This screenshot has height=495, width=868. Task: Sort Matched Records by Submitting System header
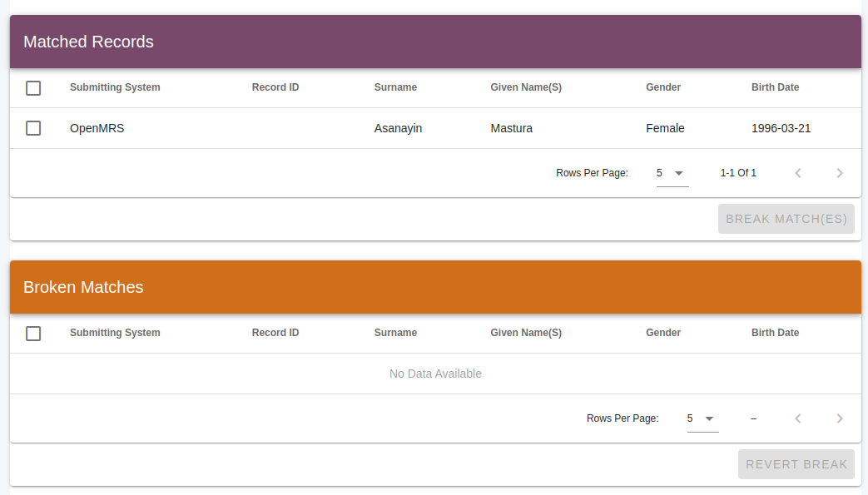tap(115, 87)
